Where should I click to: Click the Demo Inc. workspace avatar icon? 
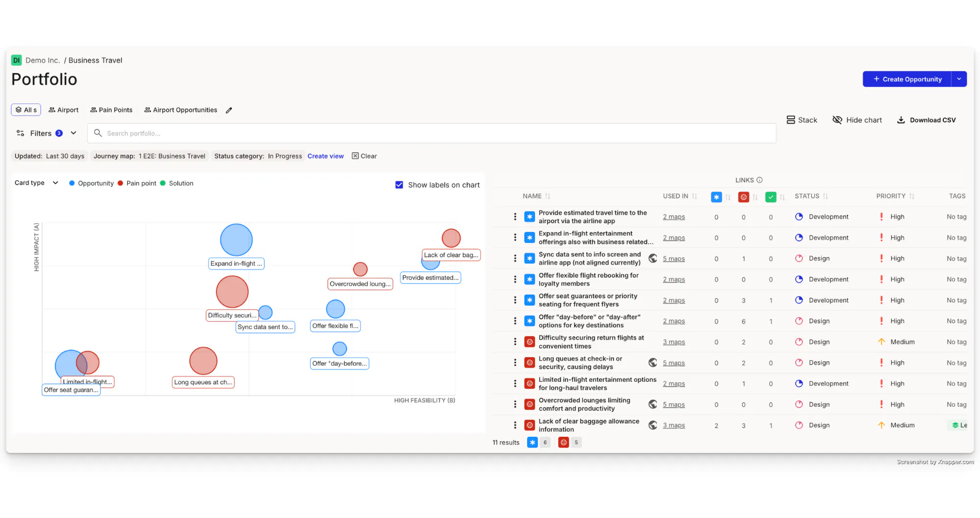(x=17, y=60)
